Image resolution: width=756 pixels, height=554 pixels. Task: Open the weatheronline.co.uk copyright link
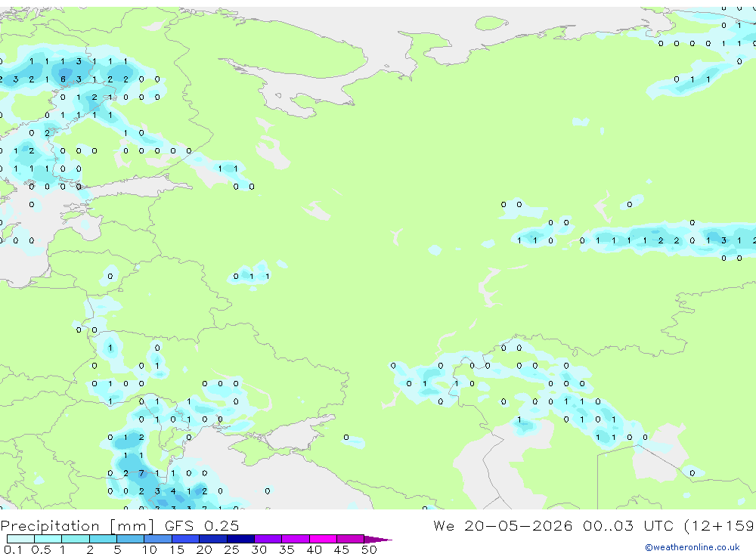pos(692,547)
